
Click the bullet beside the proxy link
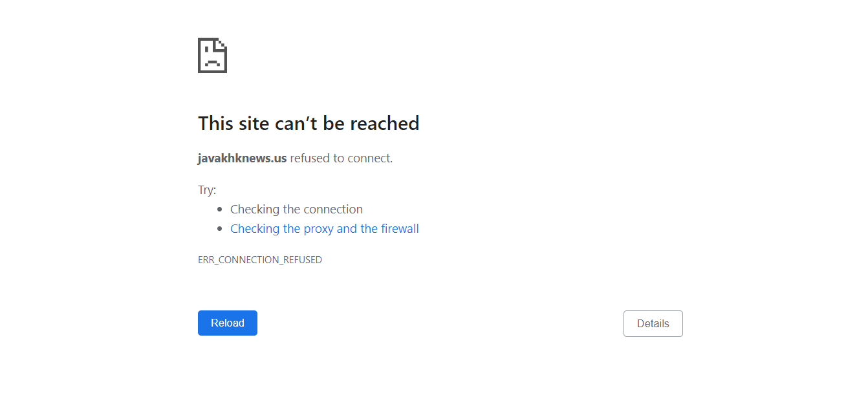click(220, 229)
